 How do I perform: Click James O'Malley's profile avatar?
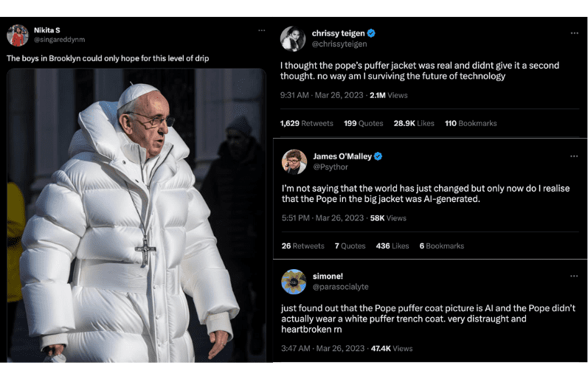pyautogui.click(x=294, y=161)
